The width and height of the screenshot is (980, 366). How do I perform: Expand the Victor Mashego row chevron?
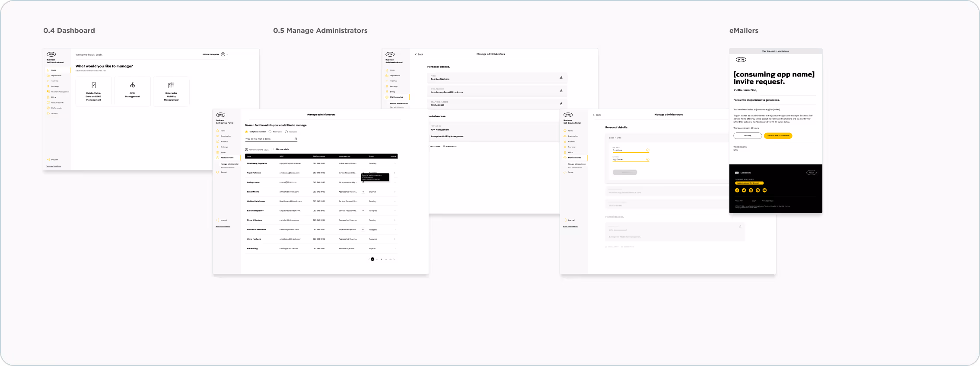395,239
